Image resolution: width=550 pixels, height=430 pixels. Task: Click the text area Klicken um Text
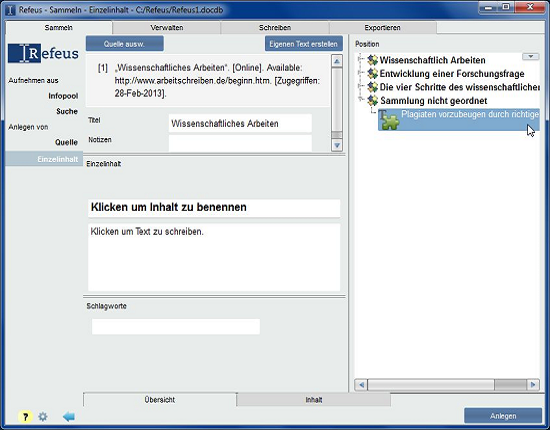tap(214, 257)
